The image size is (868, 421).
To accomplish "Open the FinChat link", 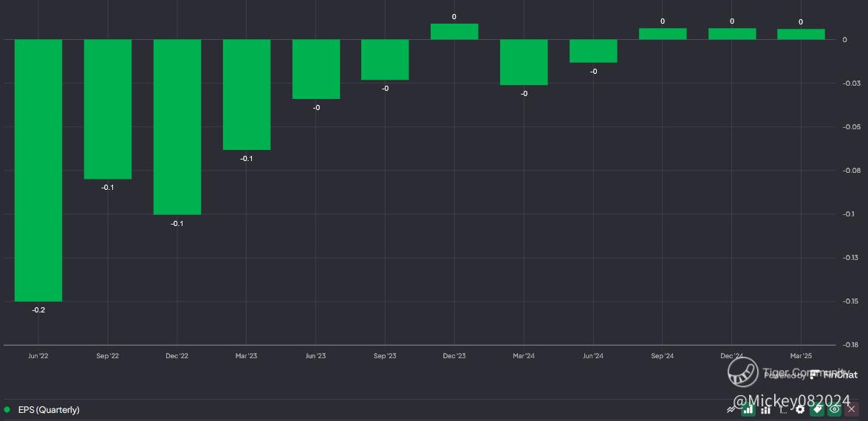I will (x=833, y=374).
